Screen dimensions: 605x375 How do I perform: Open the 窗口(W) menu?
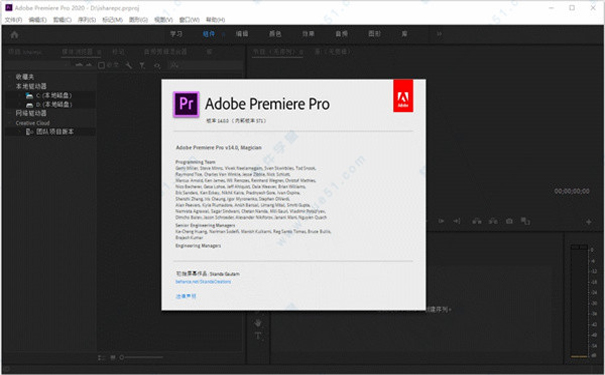[189, 20]
